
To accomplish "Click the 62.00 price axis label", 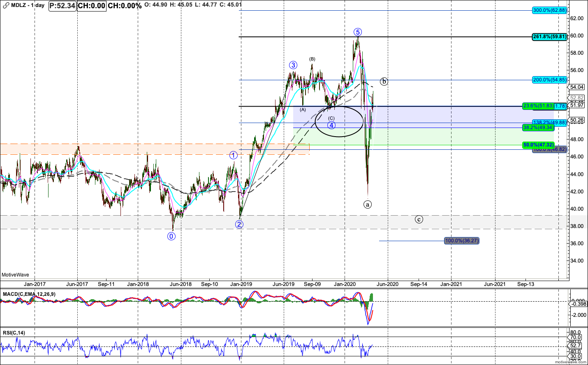I will pos(577,19).
